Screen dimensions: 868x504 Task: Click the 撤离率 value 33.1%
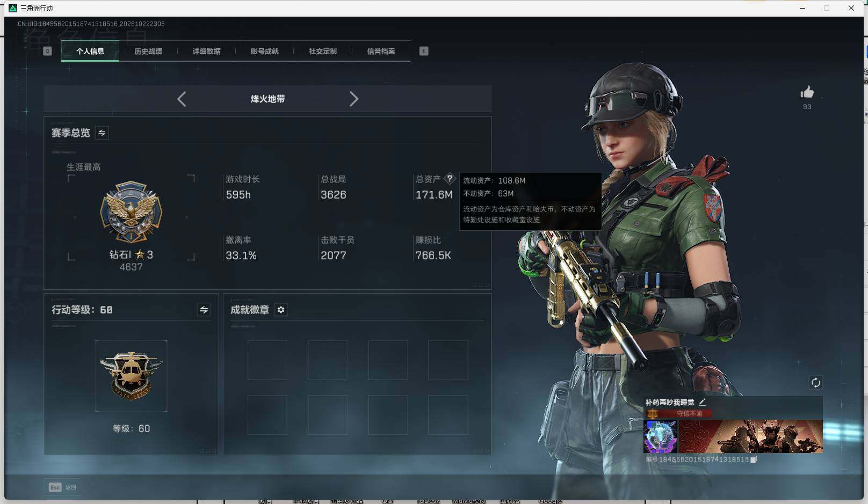[241, 255]
